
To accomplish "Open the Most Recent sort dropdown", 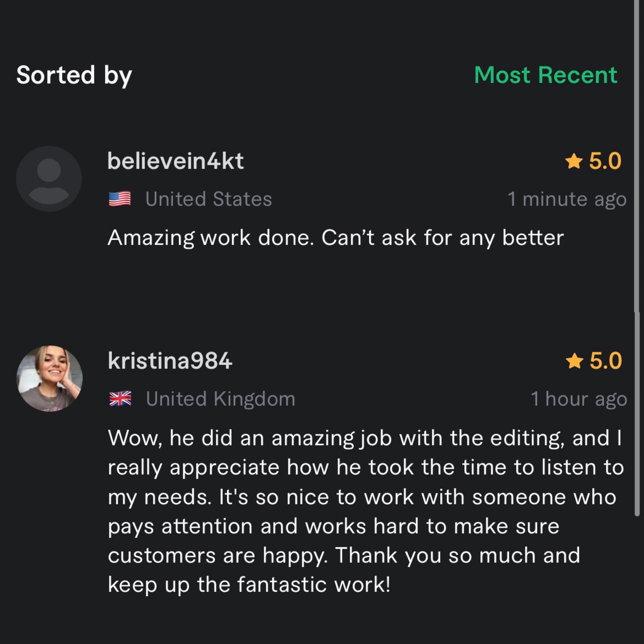I will coord(546,75).
